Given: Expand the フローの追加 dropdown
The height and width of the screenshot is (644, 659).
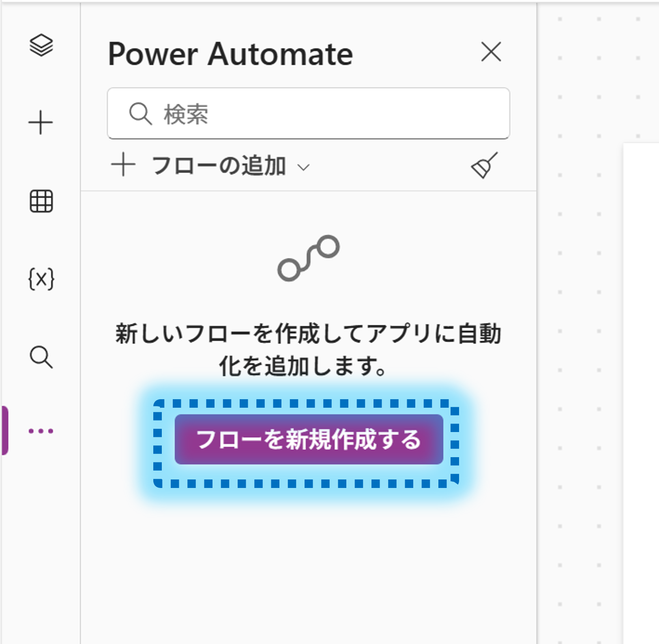Looking at the screenshot, I should coord(210,166).
